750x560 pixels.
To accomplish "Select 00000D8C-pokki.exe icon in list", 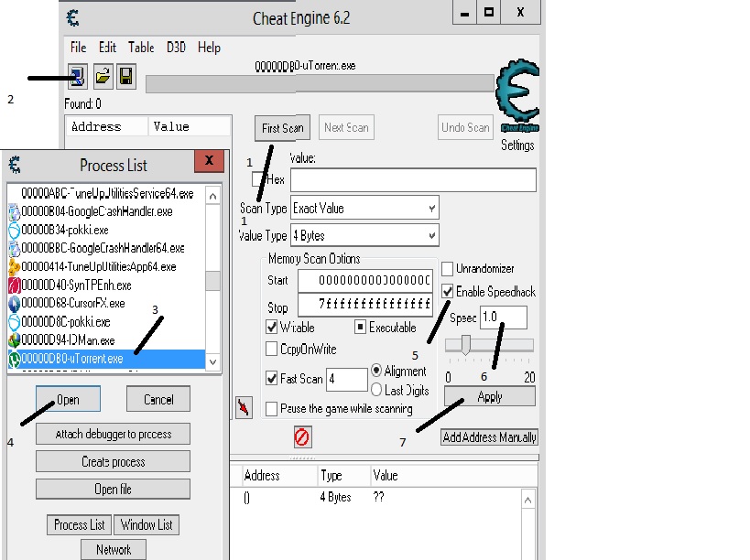I will coord(15,322).
